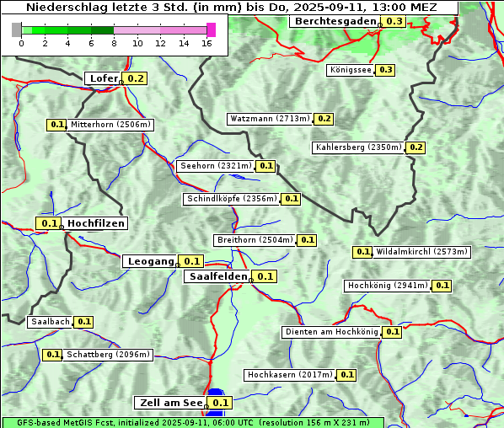
Task: Click the Königssee label
Action: pyautogui.click(x=351, y=70)
